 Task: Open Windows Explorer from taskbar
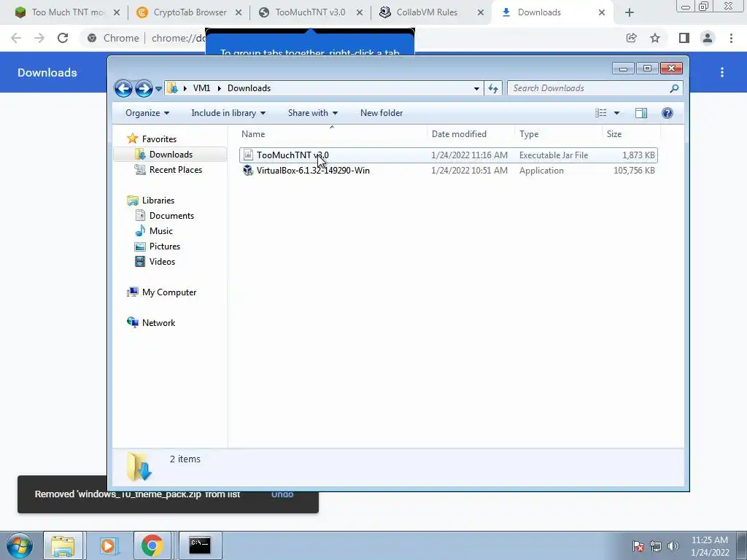pyautogui.click(x=63, y=545)
